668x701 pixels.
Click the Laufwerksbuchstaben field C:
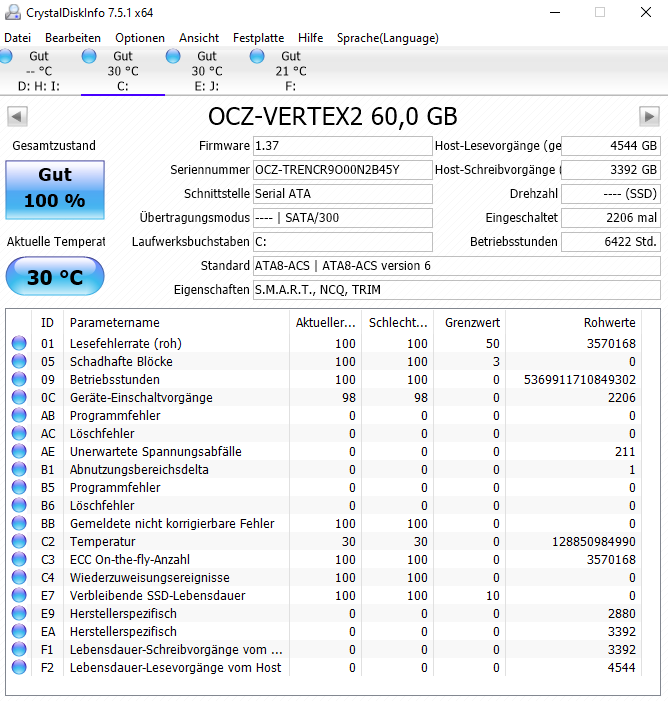tap(342, 242)
